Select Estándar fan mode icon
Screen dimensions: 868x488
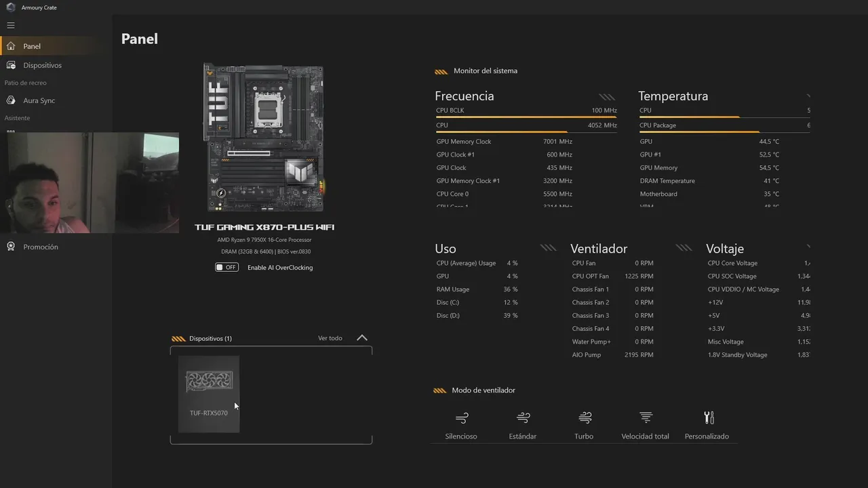click(x=523, y=418)
